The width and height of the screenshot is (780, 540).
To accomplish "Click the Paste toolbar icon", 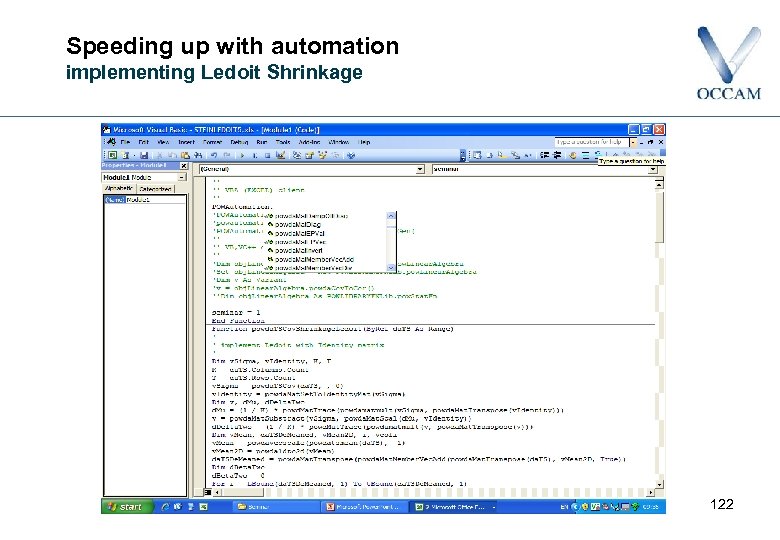I will tap(185, 155).
